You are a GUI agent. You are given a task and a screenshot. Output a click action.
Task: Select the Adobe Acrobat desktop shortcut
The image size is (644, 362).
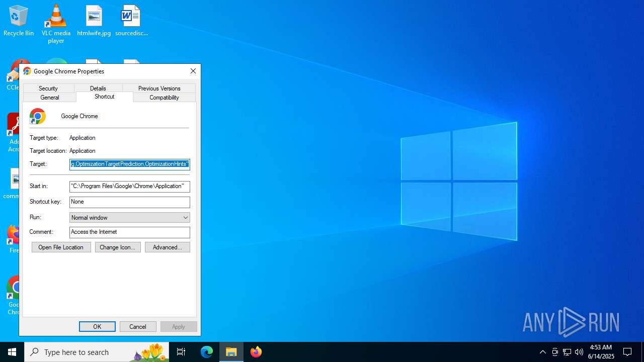(x=14, y=133)
